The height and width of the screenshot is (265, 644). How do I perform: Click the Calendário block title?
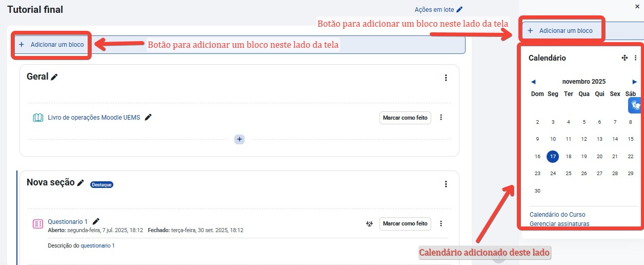coord(547,58)
